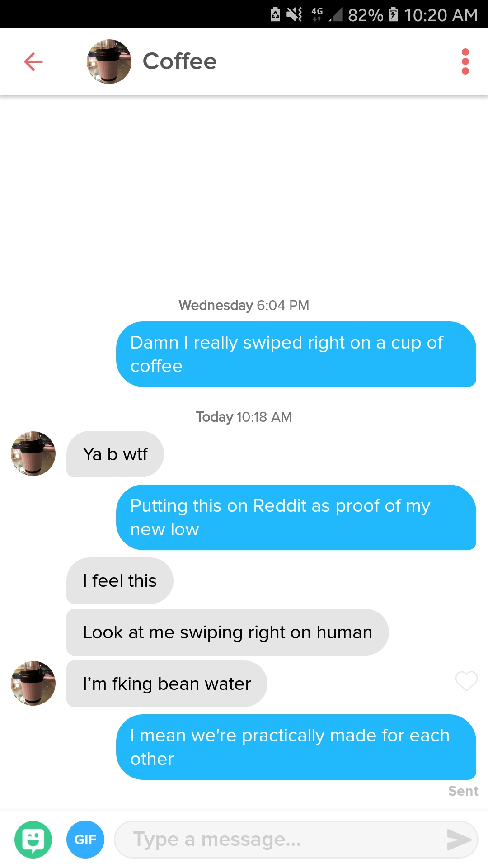Tap the muted sound status icon
Screen dimensions: 488x868
[294, 14]
